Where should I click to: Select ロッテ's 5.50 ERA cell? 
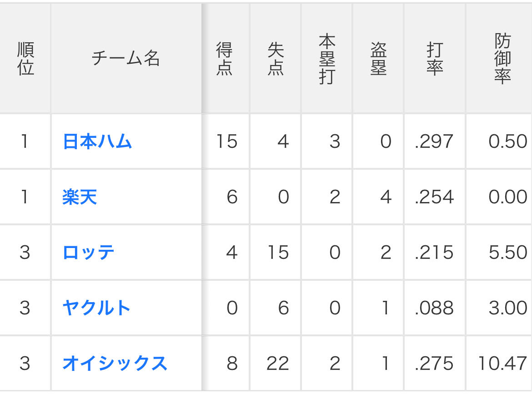point(507,253)
